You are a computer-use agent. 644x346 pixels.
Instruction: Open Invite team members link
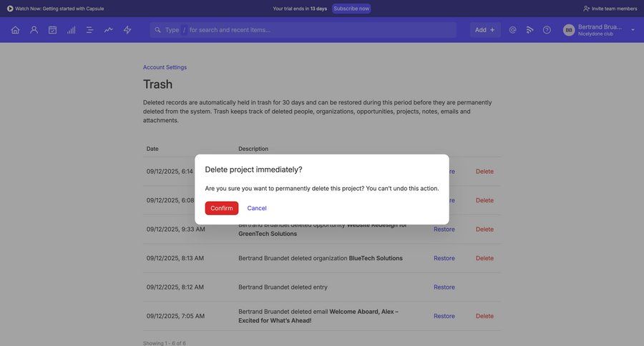(610, 9)
